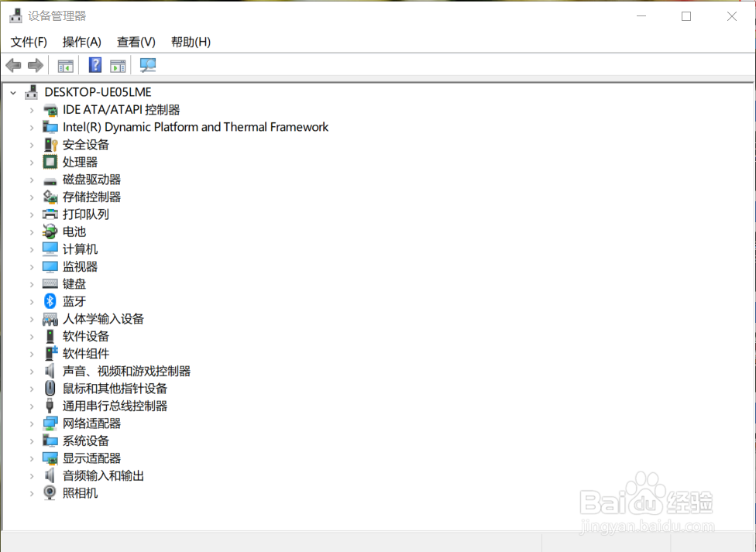Screen dimensions: 756x552
Task: Click the 系统设备 system device icon
Action: pos(50,441)
